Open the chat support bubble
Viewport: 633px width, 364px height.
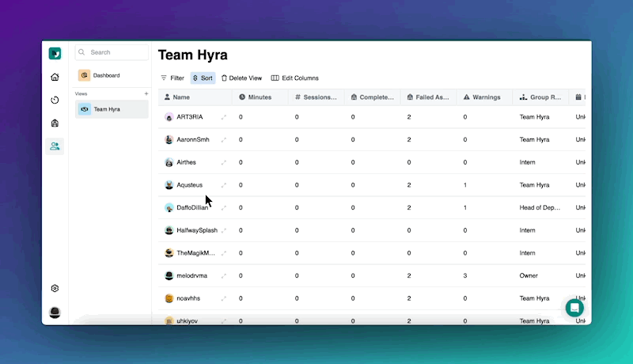(x=574, y=308)
